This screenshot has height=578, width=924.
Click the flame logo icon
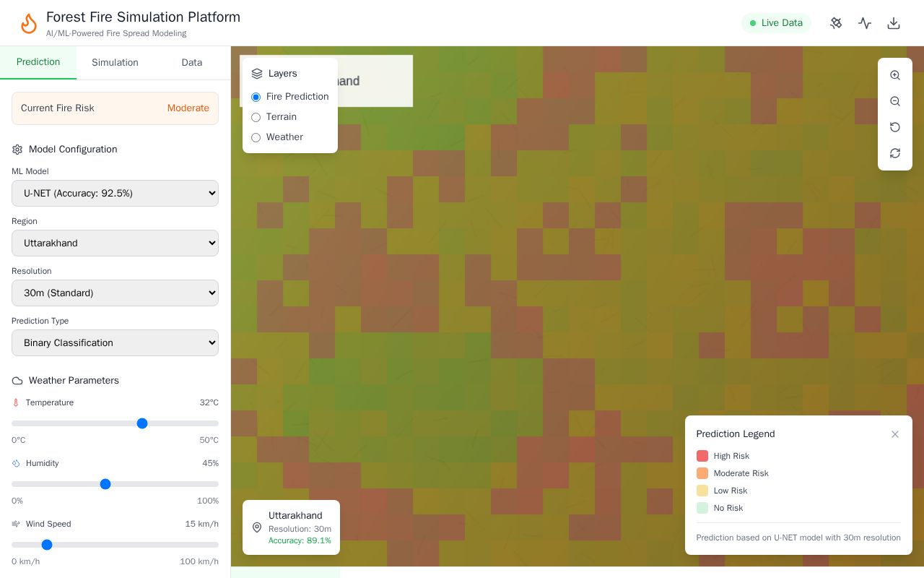point(29,23)
